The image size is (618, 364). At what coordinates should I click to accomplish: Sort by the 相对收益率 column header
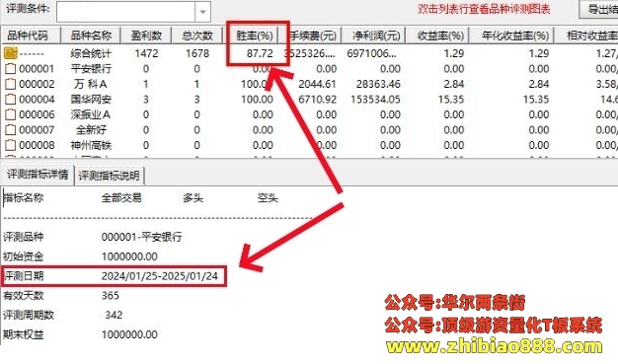click(590, 36)
